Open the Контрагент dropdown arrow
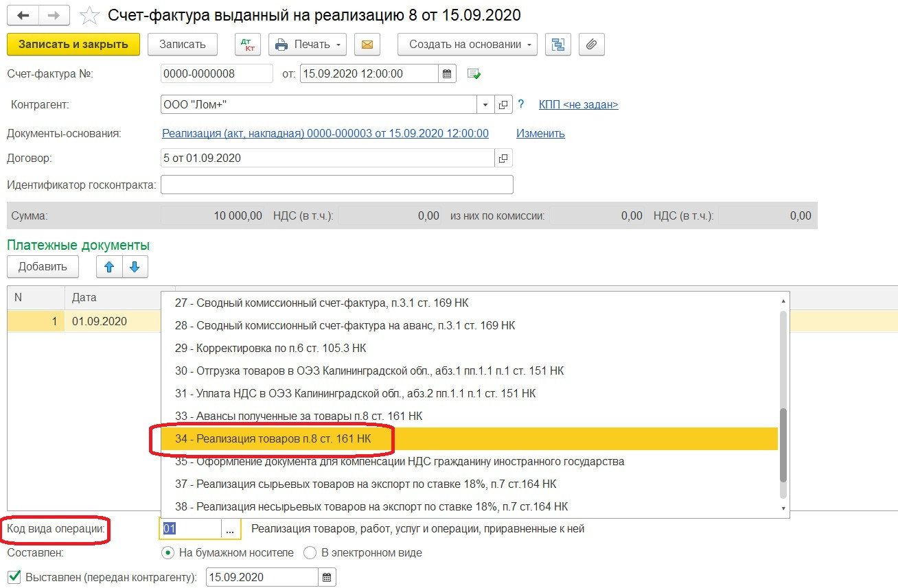Image resolution: width=898 pixels, height=588 pixels. [485, 105]
